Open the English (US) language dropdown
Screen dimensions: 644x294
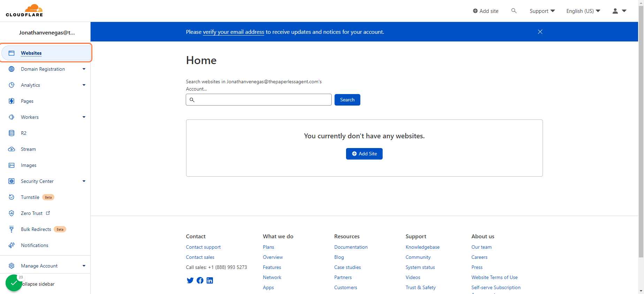pyautogui.click(x=583, y=11)
